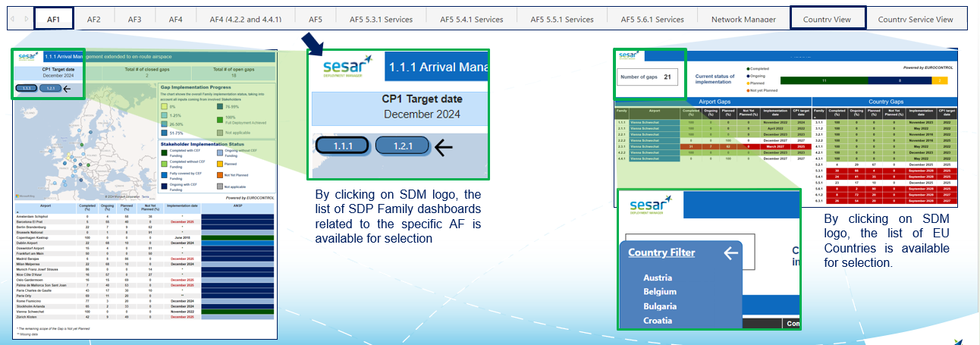Screen dimensions: 980x345
Task: Select Austria in the country list
Action: tap(658, 278)
